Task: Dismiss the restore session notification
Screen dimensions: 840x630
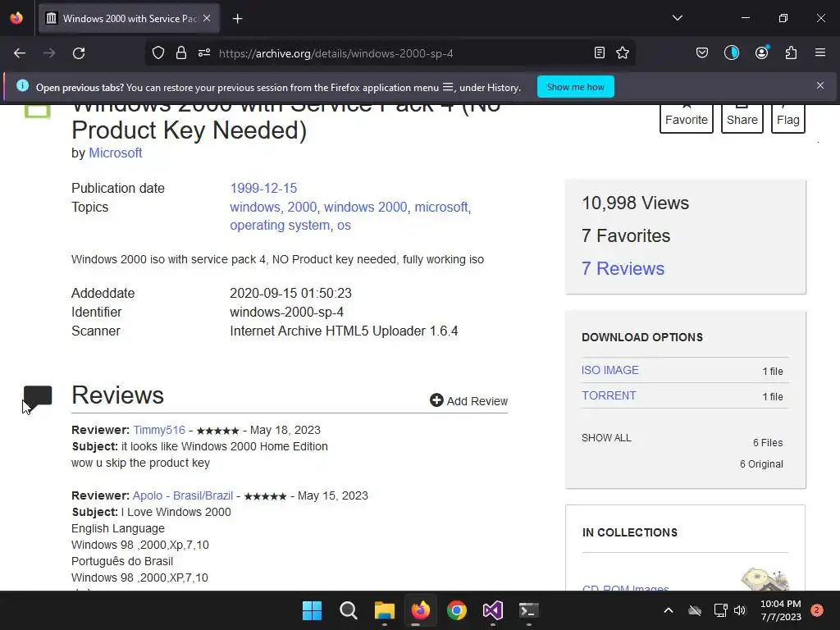Action: (819, 85)
